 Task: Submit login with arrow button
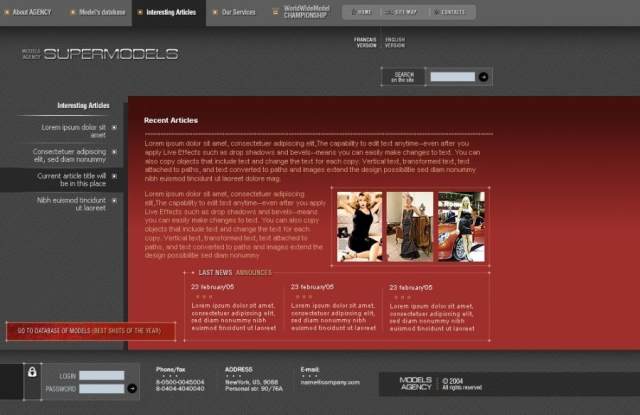[132, 388]
